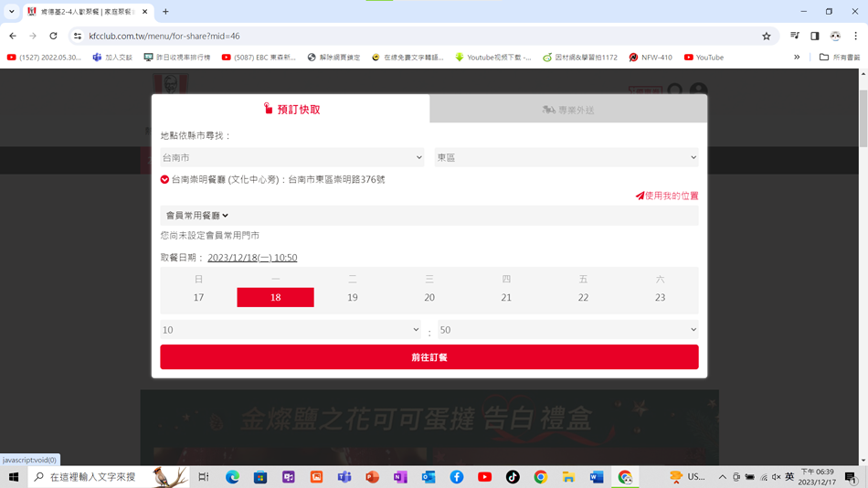Click the taskbar search box
Image resolution: width=868 pixels, height=488 pixels.
pos(109,477)
